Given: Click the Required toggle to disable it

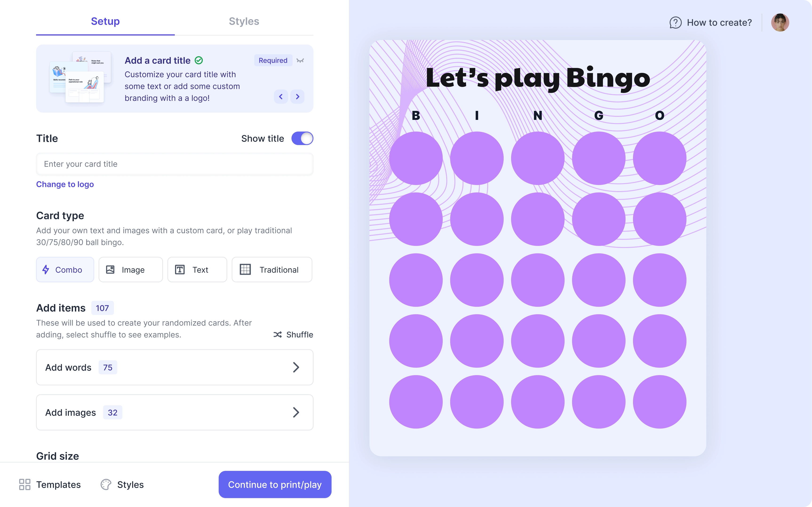Looking at the screenshot, I should (x=273, y=60).
